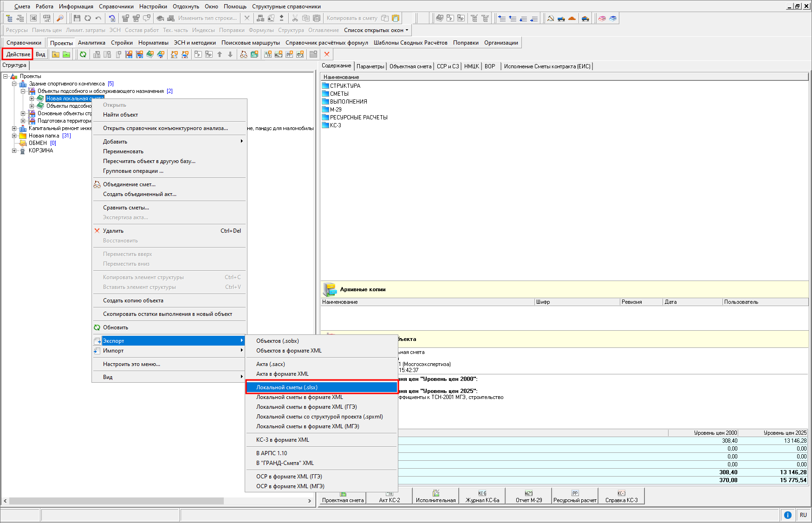Click the blue truck machinery icon
Screen dimensions: 812x523
point(561,18)
